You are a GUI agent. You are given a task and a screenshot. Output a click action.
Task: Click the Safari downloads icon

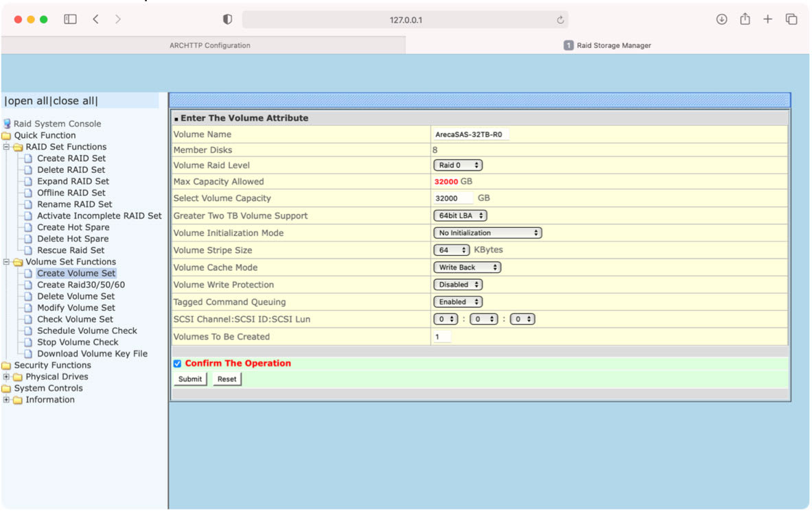[x=721, y=19]
